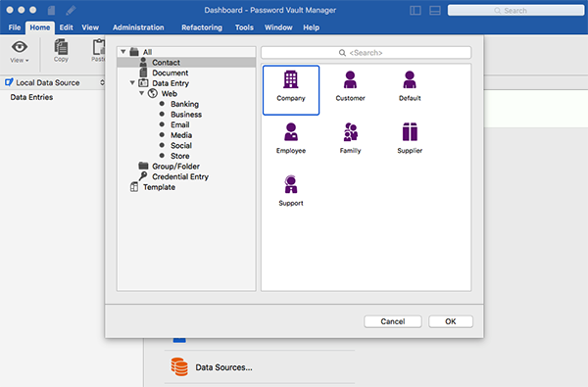The height and width of the screenshot is (387, 588).
Task: Switch to the Home tab
Action: point(40,27)
